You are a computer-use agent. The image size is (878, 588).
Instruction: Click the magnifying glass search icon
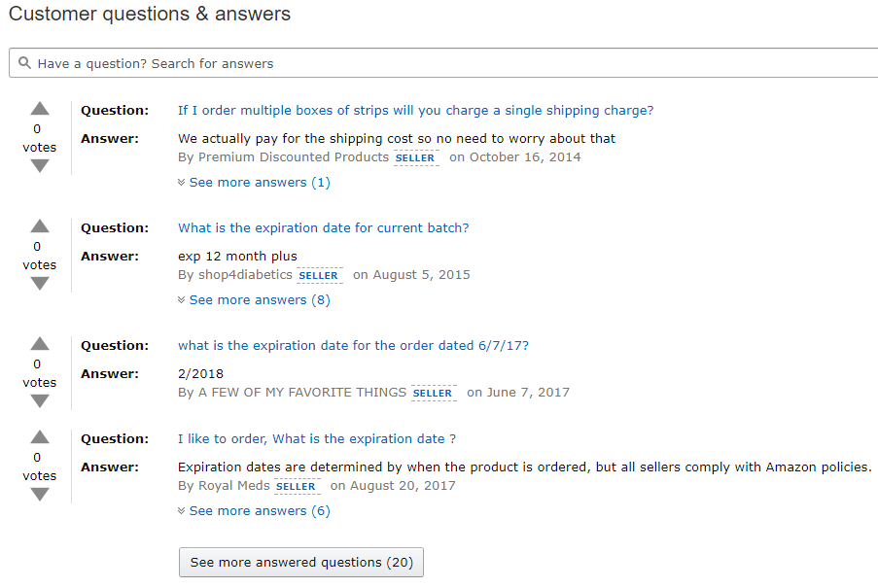point(24,62)
